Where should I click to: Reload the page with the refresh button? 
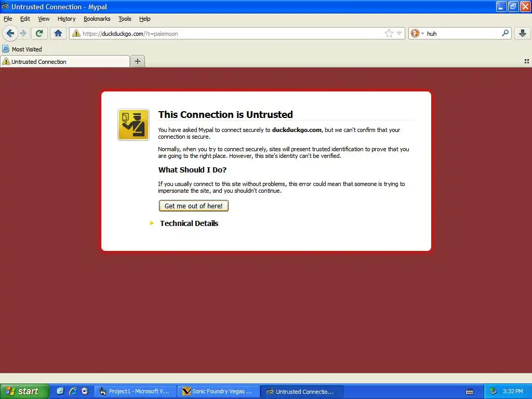click(39, 33)
